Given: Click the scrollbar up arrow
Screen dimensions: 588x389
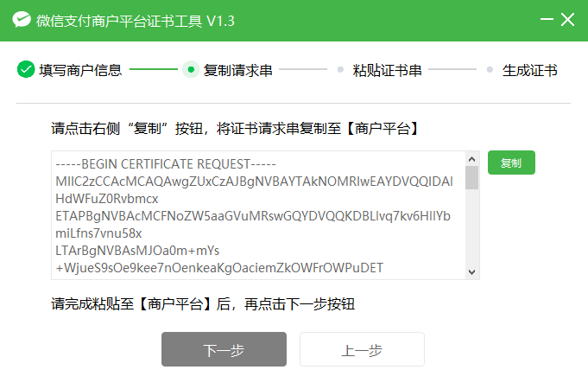Looking at the screenshot, I should [471, 159].
